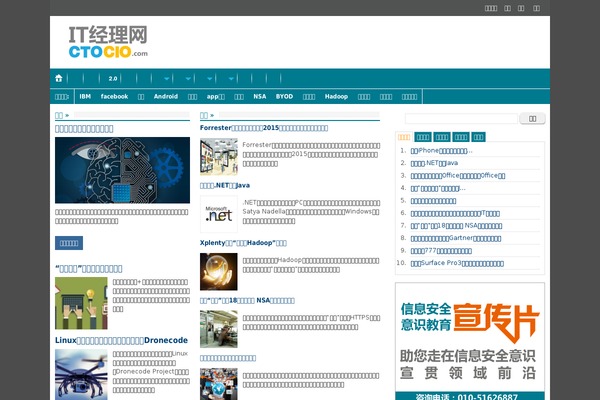600x400 pixels.
Task: Open the Linux Dronecode article headline
Action: point(121,340)
